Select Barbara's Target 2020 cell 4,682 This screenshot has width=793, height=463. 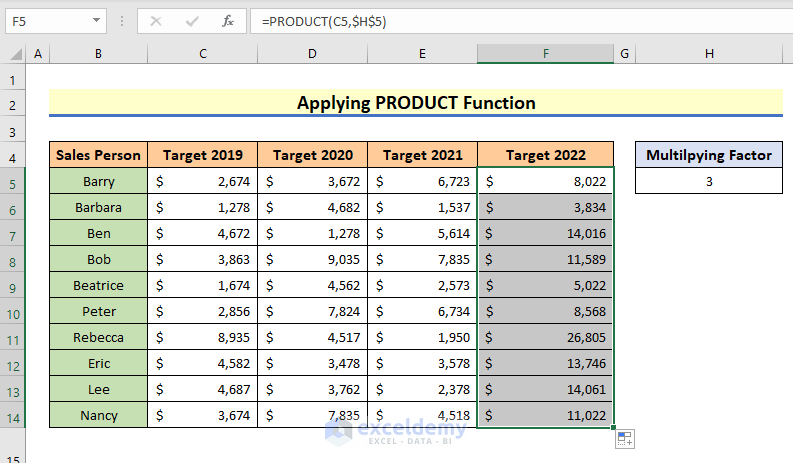point(313,207)
